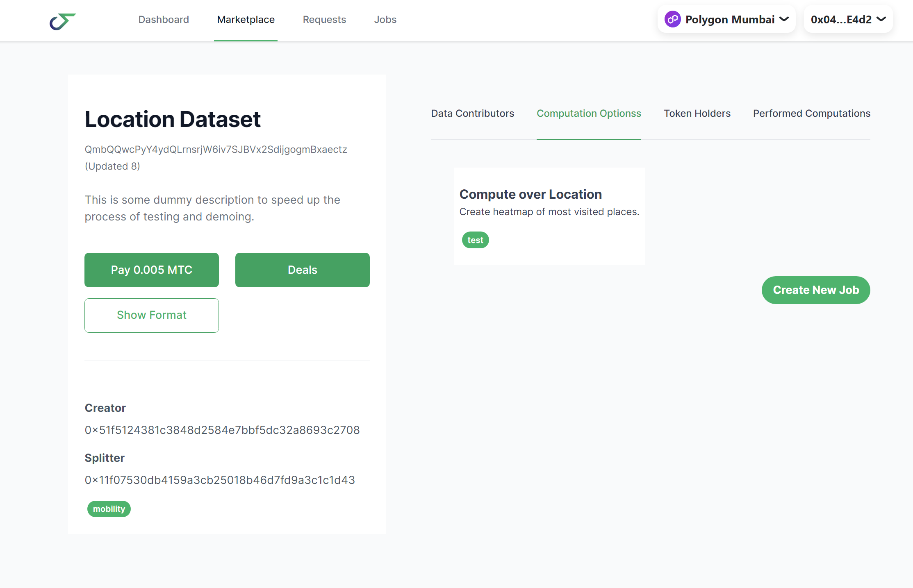Switch to the Data Contributors tab

(472, 114)
